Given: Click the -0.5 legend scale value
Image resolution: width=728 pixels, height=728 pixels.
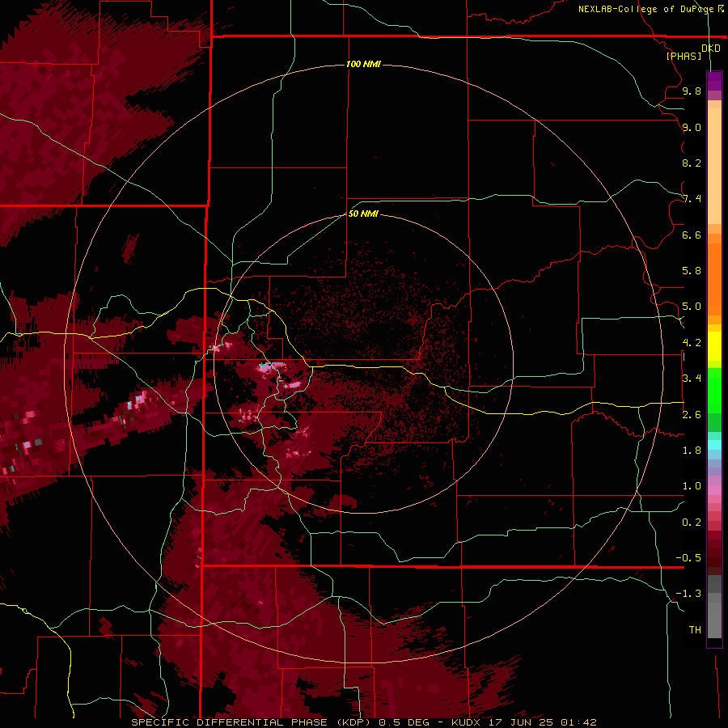Looking at the screenshot, I should [688, 558].
